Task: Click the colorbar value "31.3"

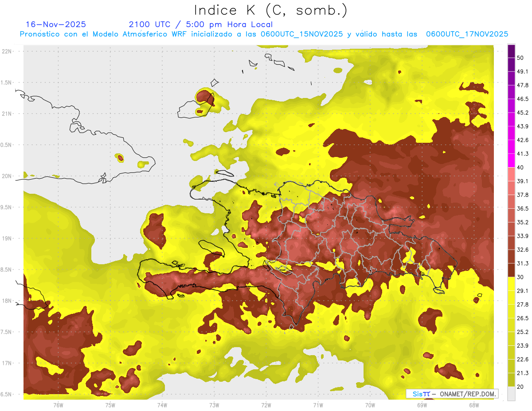Action: click(x=522, y=263)
